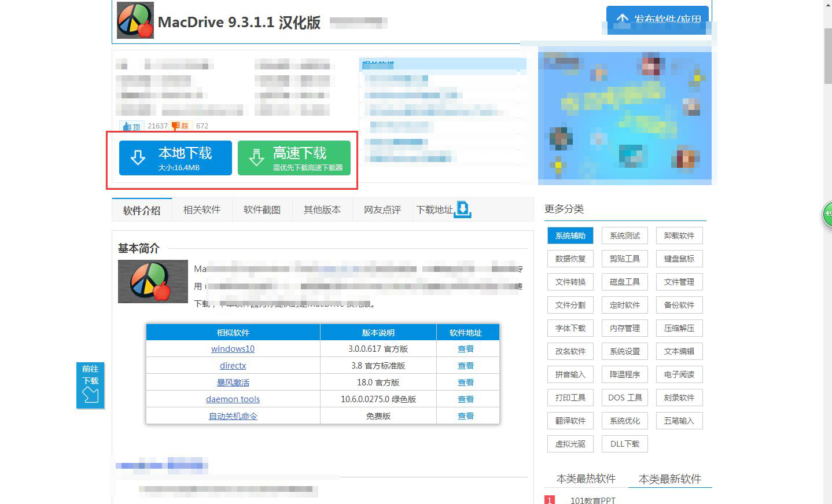Screen dimensions: 832x504
Task: Open the windows10 link in table
Action: pyautogui.click(x=233, y=349)
